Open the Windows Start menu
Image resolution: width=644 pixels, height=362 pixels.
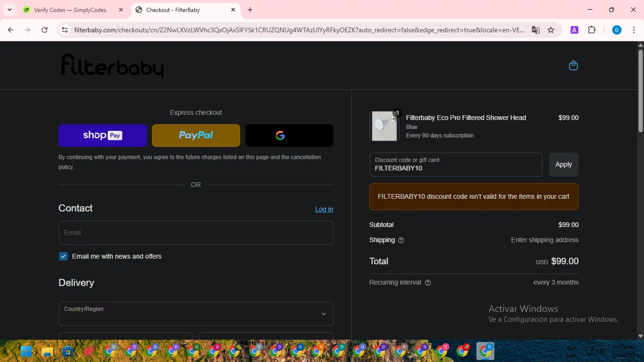(26, 351)
